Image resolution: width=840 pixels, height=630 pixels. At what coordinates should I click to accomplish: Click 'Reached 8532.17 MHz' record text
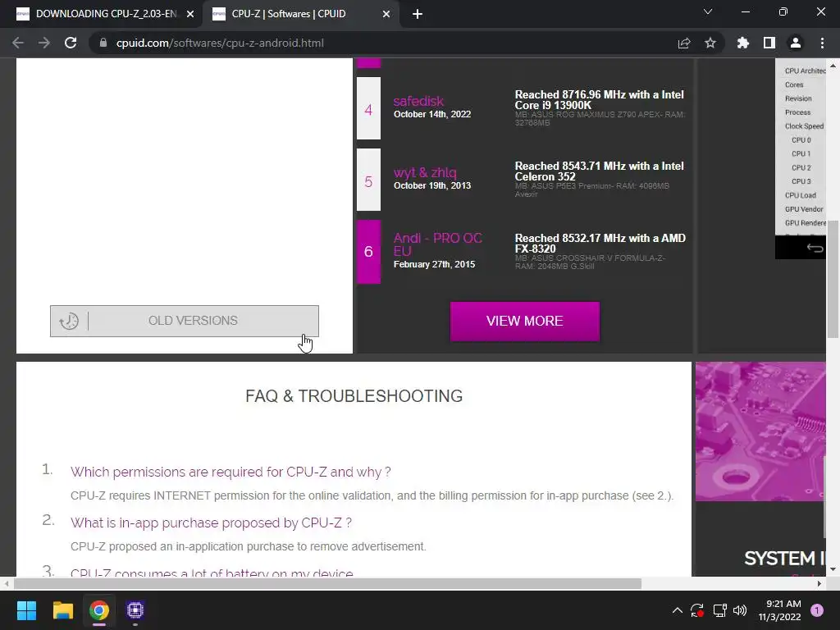point(600,243)
